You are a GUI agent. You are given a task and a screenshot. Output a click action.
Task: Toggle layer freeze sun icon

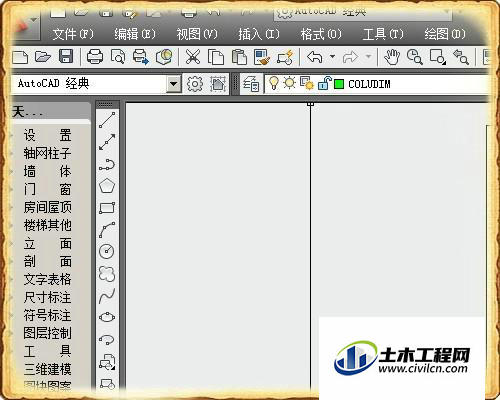(x=289, y=83)
